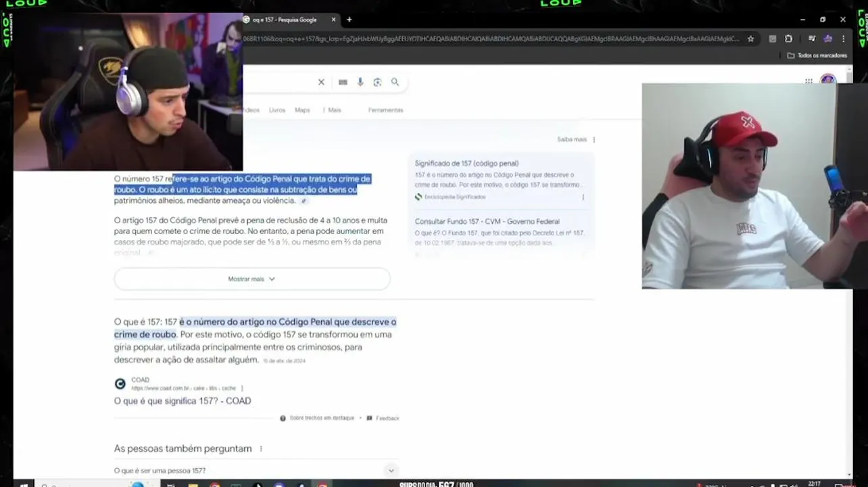Clear the Google search box with X
This screenshot has width=868, height=487.
[x=321, y=82]
